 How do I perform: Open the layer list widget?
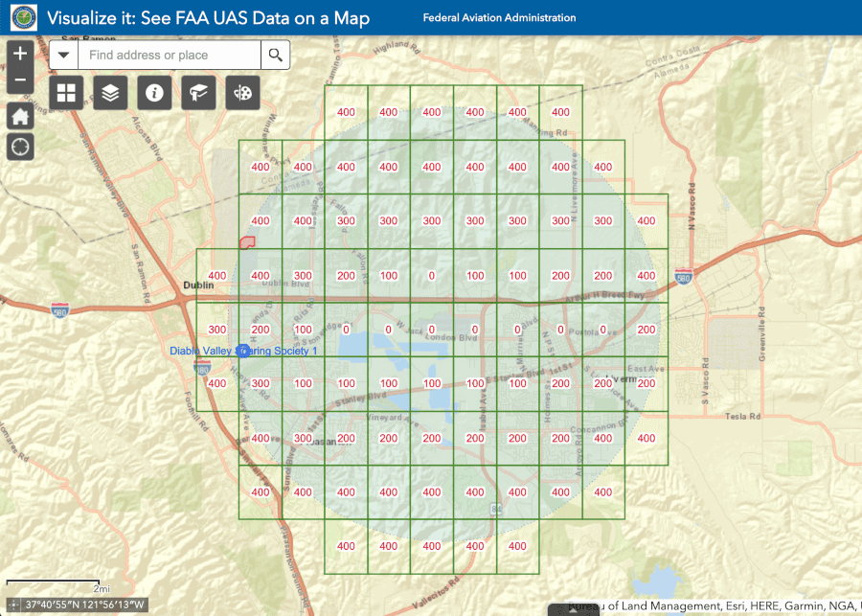110,93
